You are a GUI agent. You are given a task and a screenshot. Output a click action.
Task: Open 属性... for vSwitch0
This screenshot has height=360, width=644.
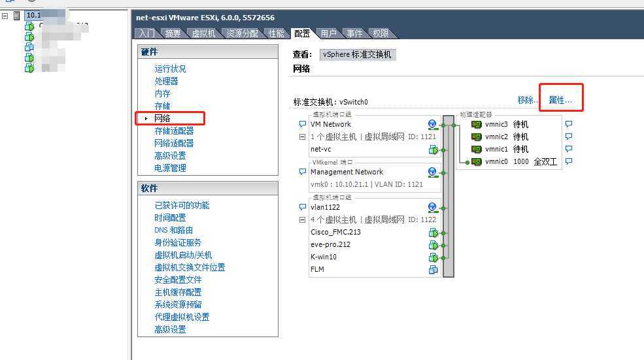560,100
